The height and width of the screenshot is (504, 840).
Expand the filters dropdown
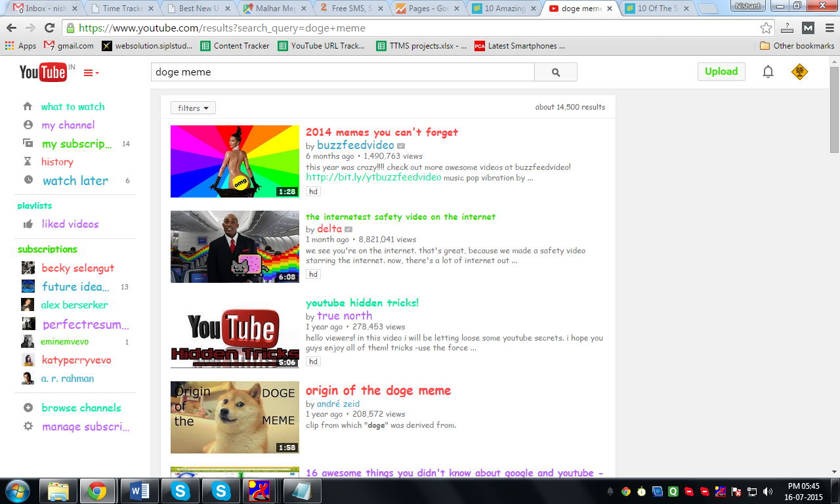coord(193,108)
